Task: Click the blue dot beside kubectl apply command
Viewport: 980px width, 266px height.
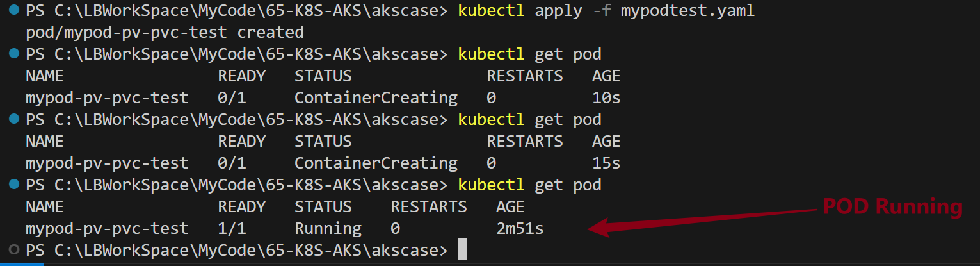Action: click(14, 11)
